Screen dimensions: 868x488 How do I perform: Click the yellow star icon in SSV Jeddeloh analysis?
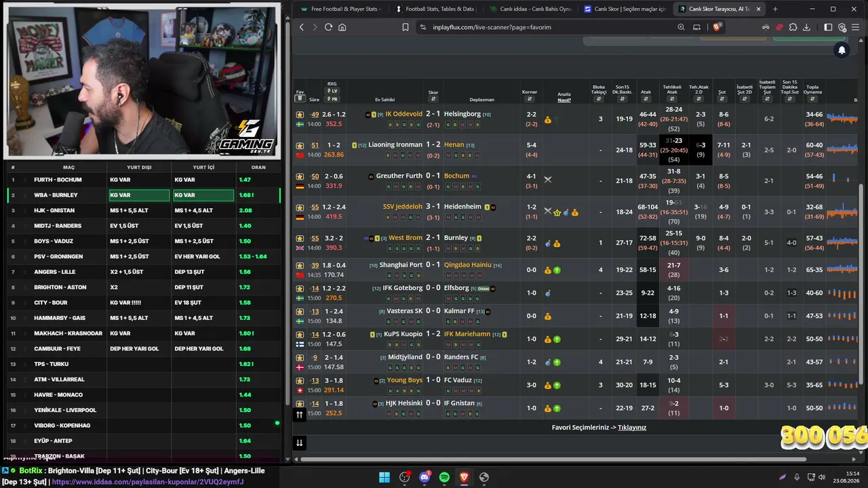(x=557, y=212)
